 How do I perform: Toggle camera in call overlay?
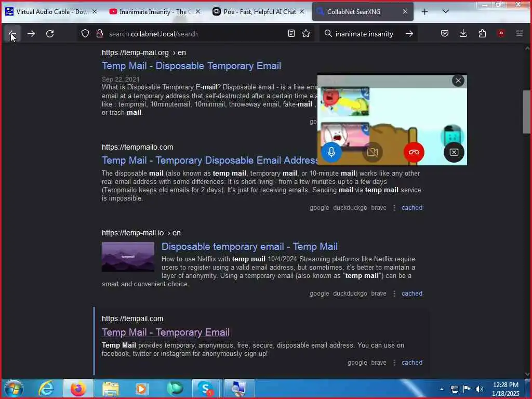(x=373, y=152)
